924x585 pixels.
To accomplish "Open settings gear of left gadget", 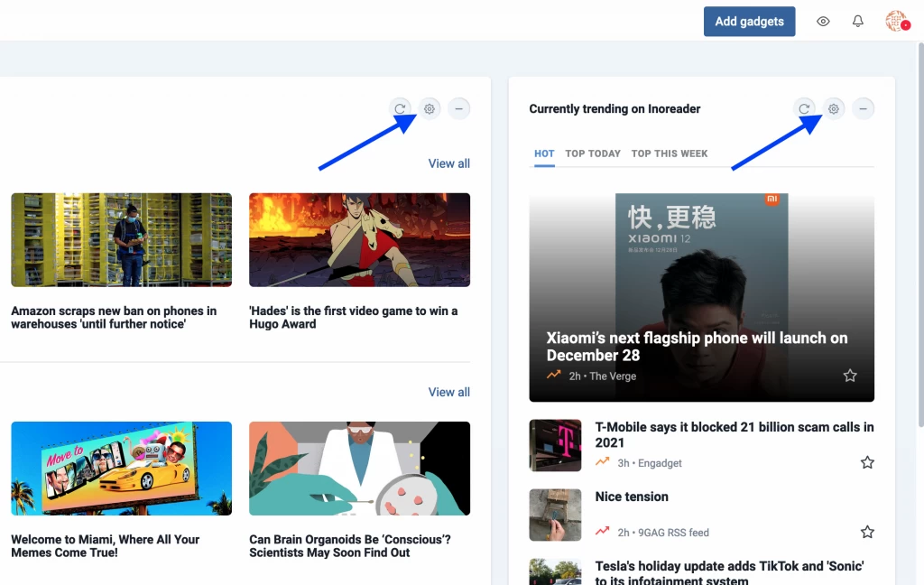I will (x=429, y=108).
